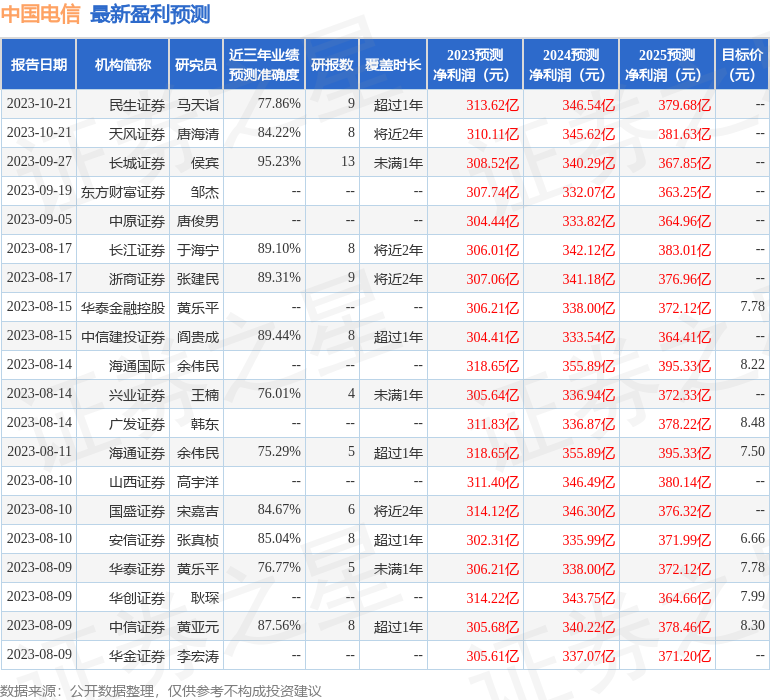The image size is (770, 700).
Task: Click the 8.48 target price
Action: pos(752,422)
